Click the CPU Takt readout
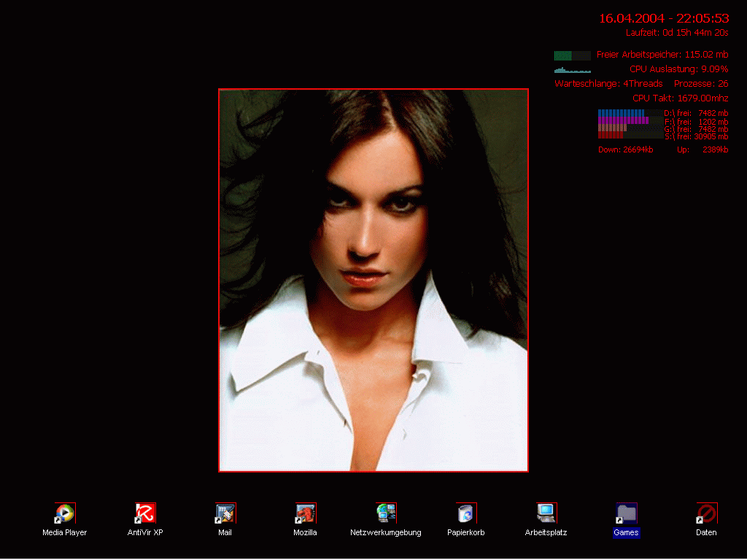Image resolution: width=747 pixels, height=560 pixels. [680, 98]
